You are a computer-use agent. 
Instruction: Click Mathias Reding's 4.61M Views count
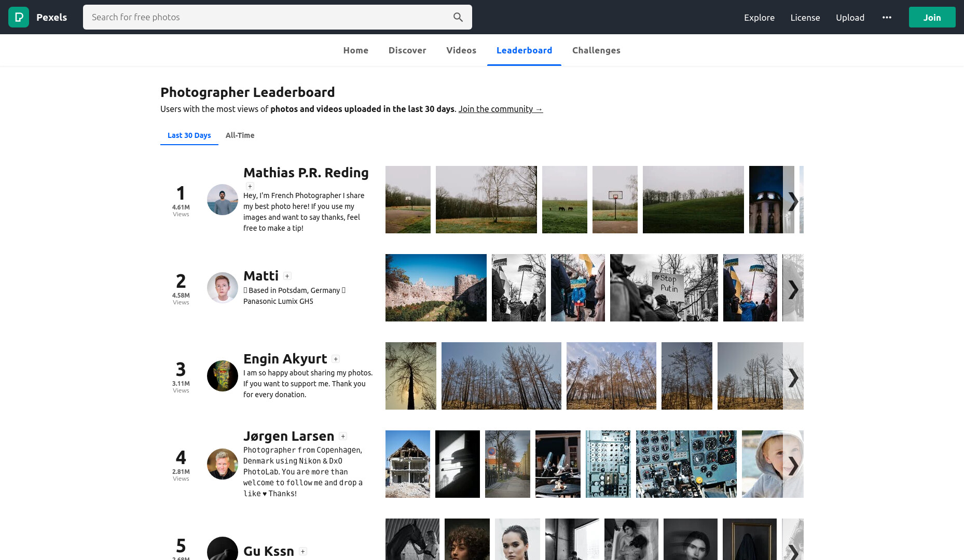tap(181, 210)
